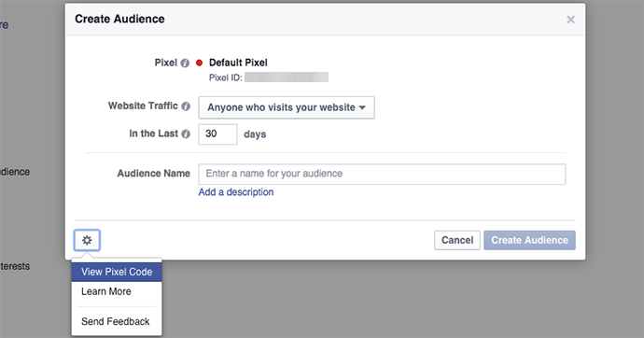
Task: Click the Pixel ID label text
Action: (x=226, y=77)
